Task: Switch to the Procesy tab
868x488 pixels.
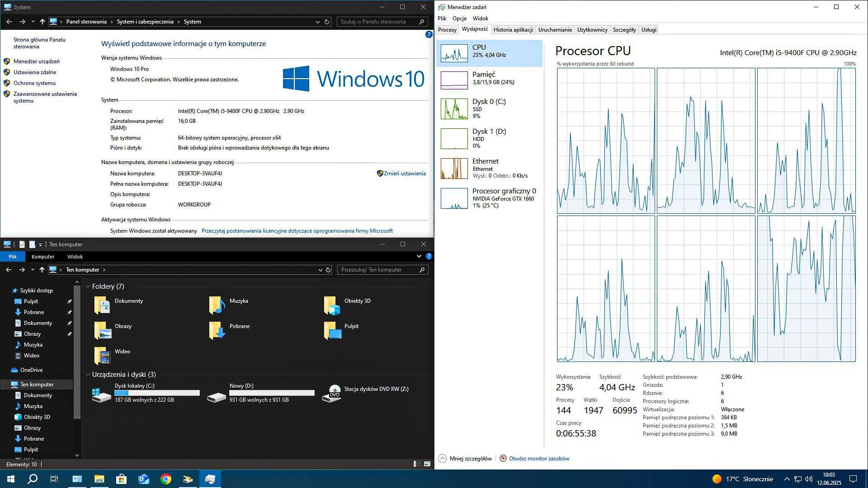Action: (447, 30)
